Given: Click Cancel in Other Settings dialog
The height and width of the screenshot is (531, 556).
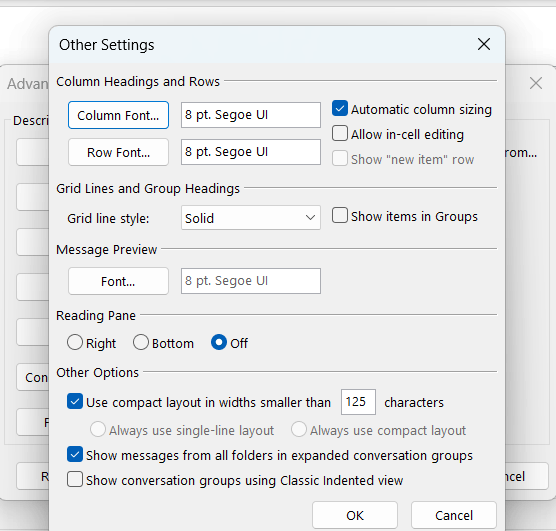Looking at the screenshot, I should coord(454,515).
